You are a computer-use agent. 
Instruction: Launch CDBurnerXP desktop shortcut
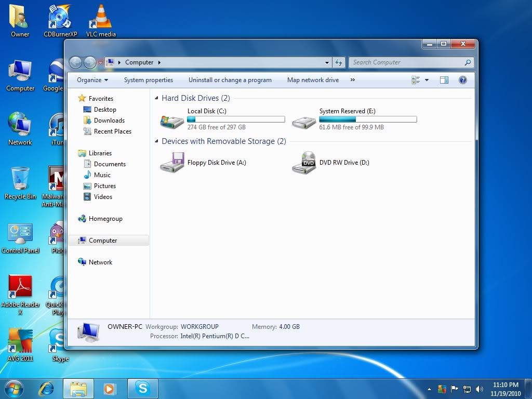[60, 20]
